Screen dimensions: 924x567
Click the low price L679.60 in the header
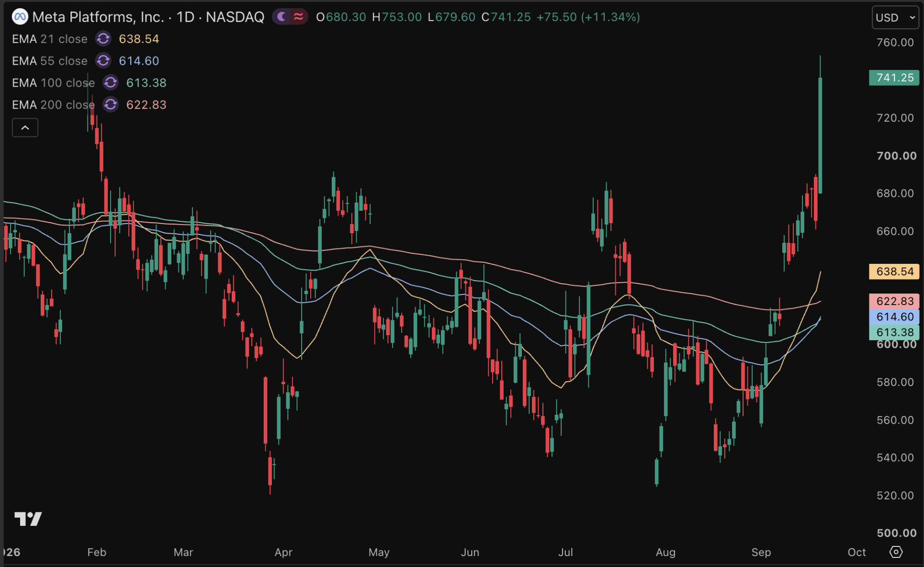(451, 17)
